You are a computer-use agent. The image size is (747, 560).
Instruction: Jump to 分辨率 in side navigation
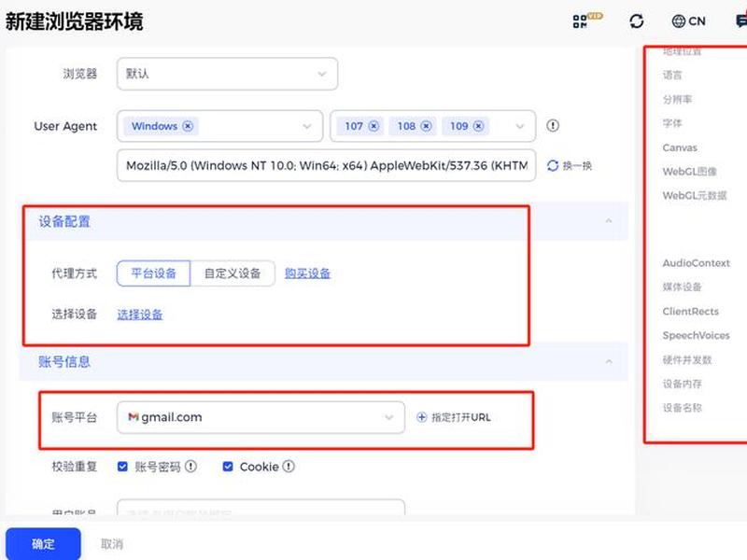[677, 99]
